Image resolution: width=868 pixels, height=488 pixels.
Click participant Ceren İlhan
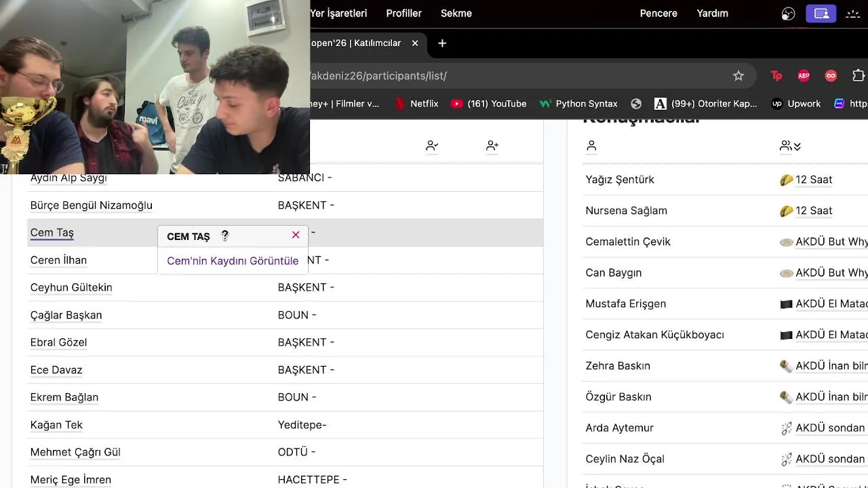click(x=58, y=260)
